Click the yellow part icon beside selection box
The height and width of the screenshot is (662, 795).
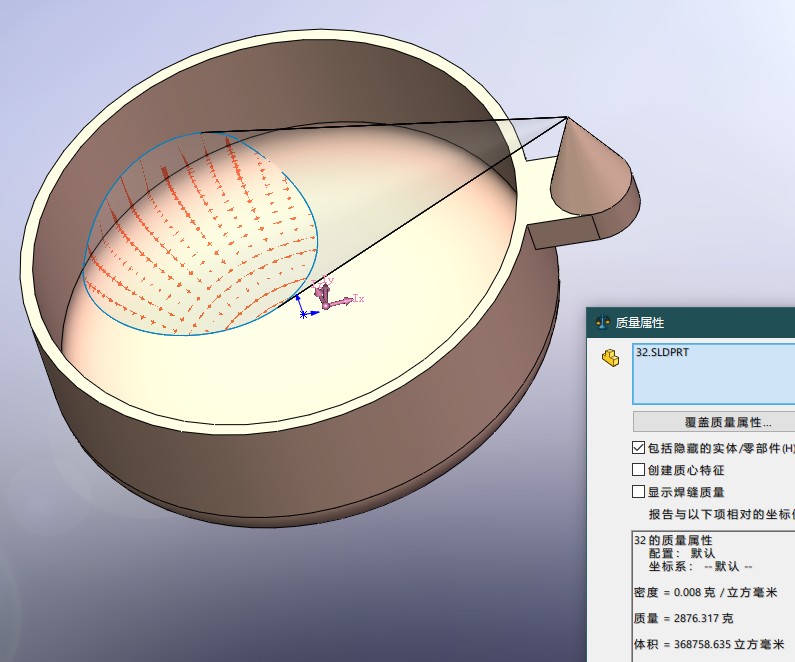click(x=608, y=358)
